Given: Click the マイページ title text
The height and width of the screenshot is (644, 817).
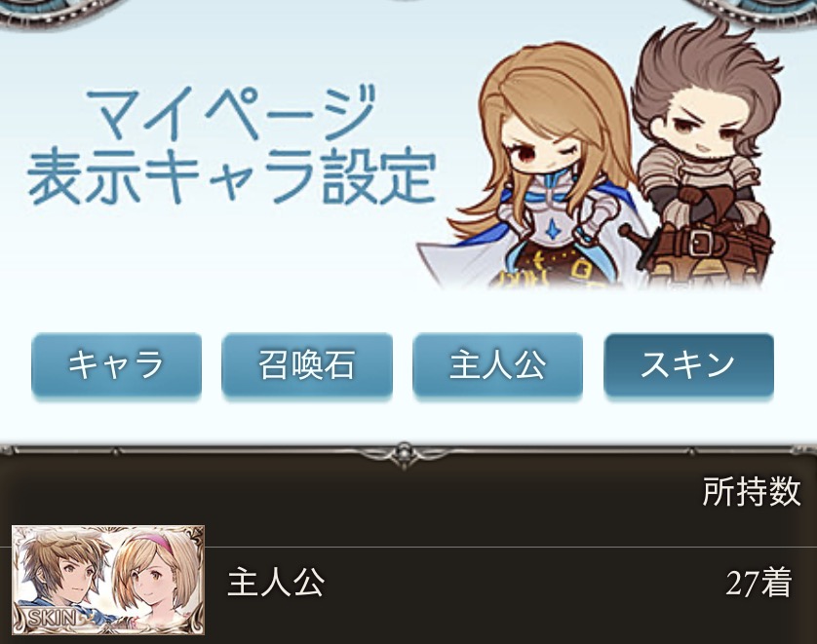Looking at the screenshot, I should click(231, 113).
